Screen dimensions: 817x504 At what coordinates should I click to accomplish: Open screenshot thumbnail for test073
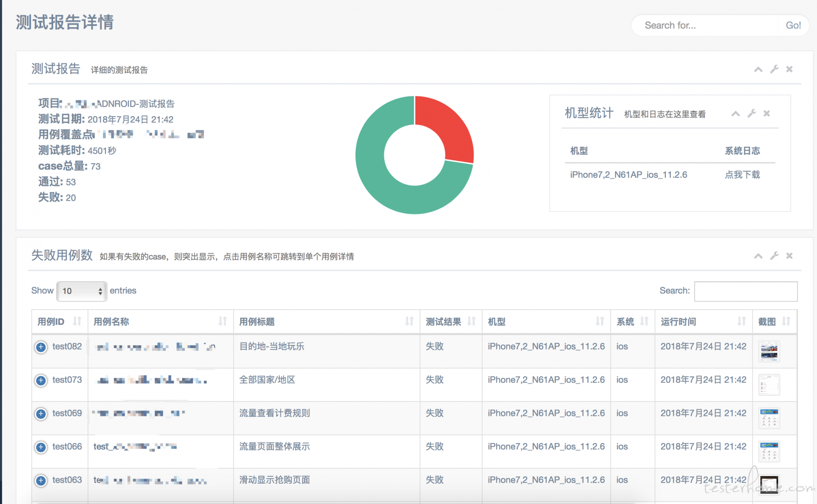(x=769, y=384)
